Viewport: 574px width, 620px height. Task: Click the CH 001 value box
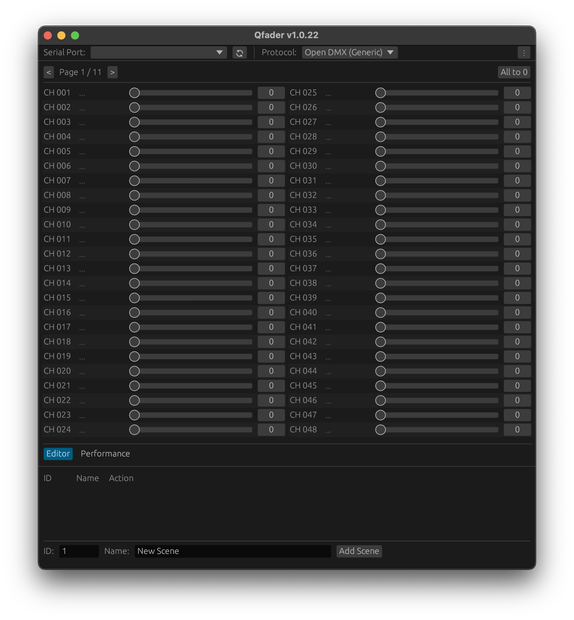[x=271, y=93]
